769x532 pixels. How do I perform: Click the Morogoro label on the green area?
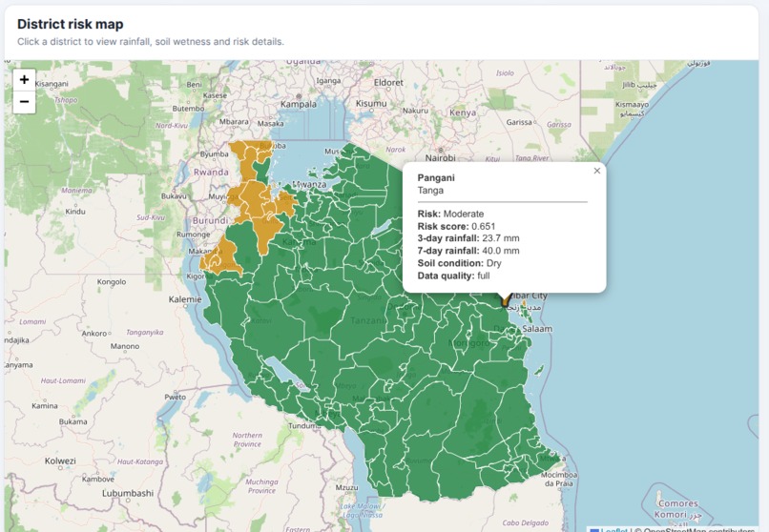[468, 343]
